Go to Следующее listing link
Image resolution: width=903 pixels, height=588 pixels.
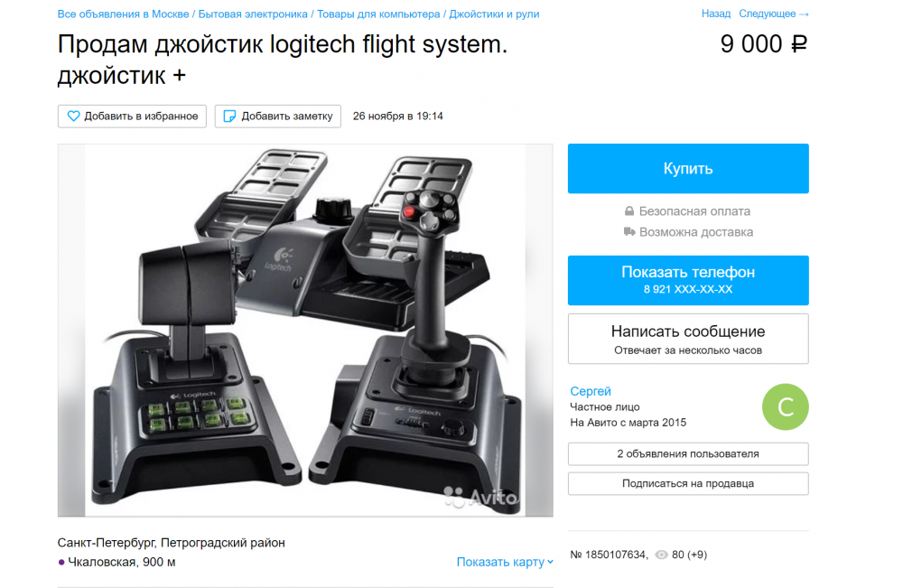774,14
